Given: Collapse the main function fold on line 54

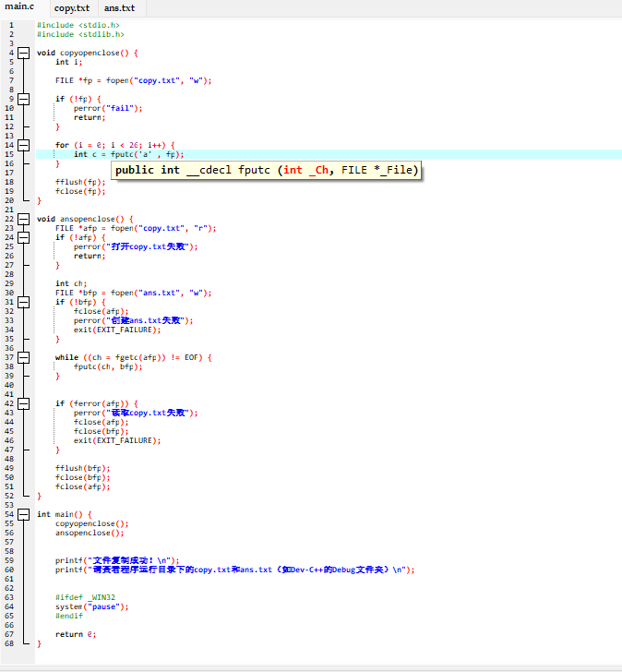Looking at the screenshot, I should (x=24, y=514).
